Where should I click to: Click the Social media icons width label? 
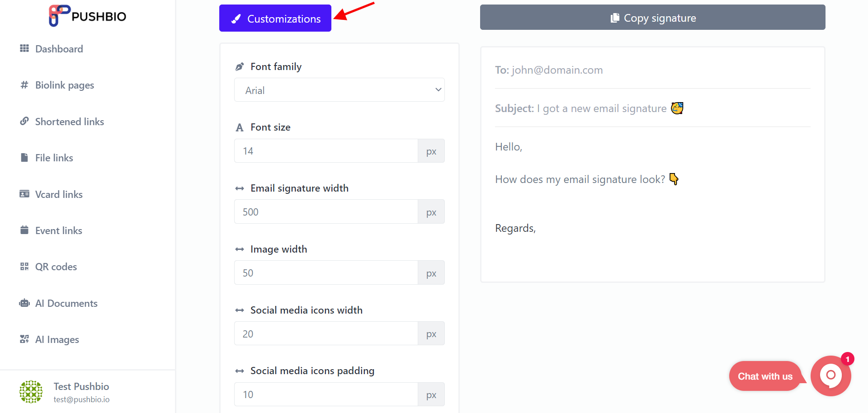307,310
